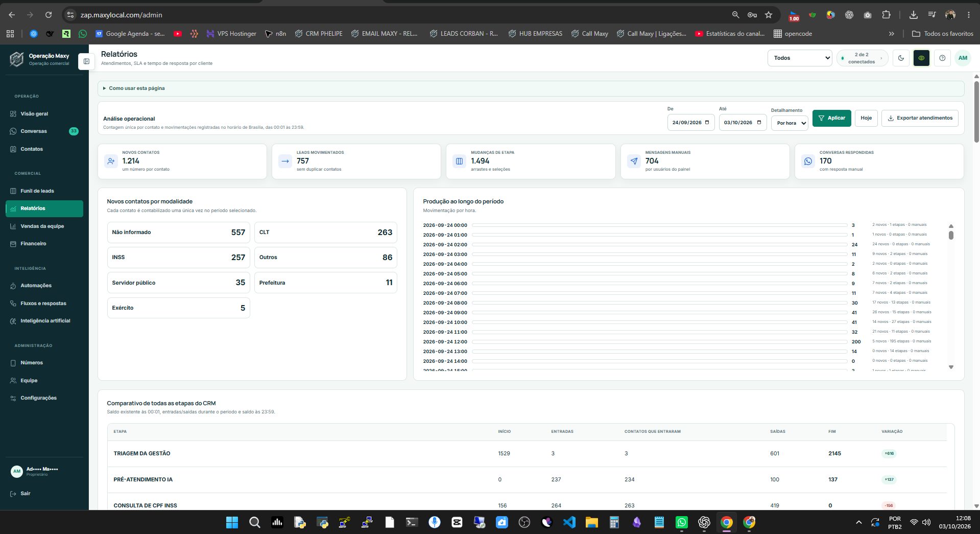Open Fluxos e respostas page
This screenshot has width=980, height=534.
point(44,304)
